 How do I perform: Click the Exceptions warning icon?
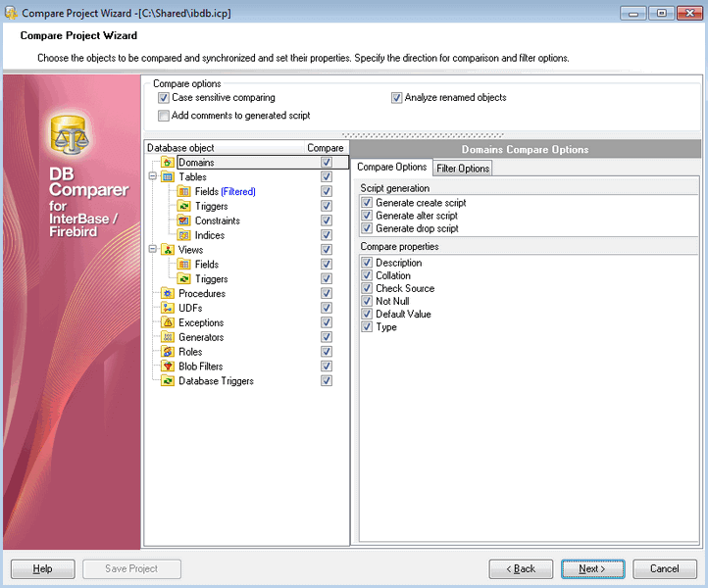coord(168,322)
